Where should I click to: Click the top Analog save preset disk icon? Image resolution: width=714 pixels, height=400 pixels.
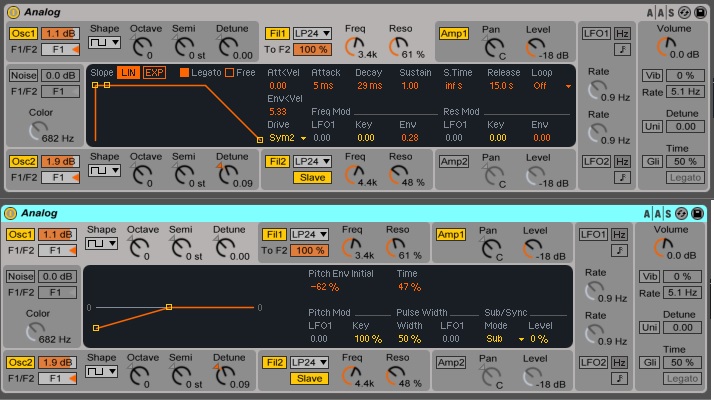pos(700,12)
